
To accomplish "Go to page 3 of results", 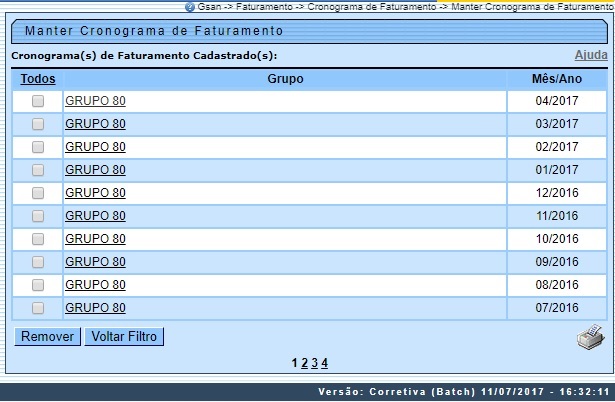I will [315, 363].
